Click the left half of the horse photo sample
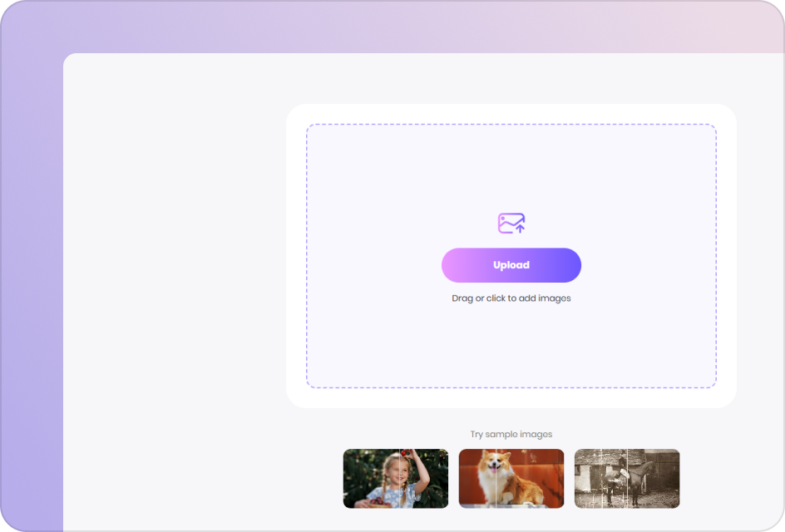Screen dimensions: 785x532 coord(597,479)
